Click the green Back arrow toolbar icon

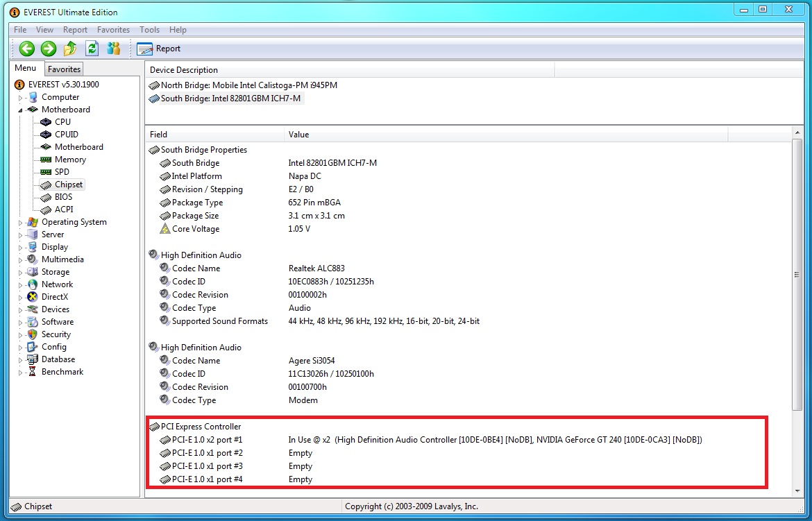point(27,49)
